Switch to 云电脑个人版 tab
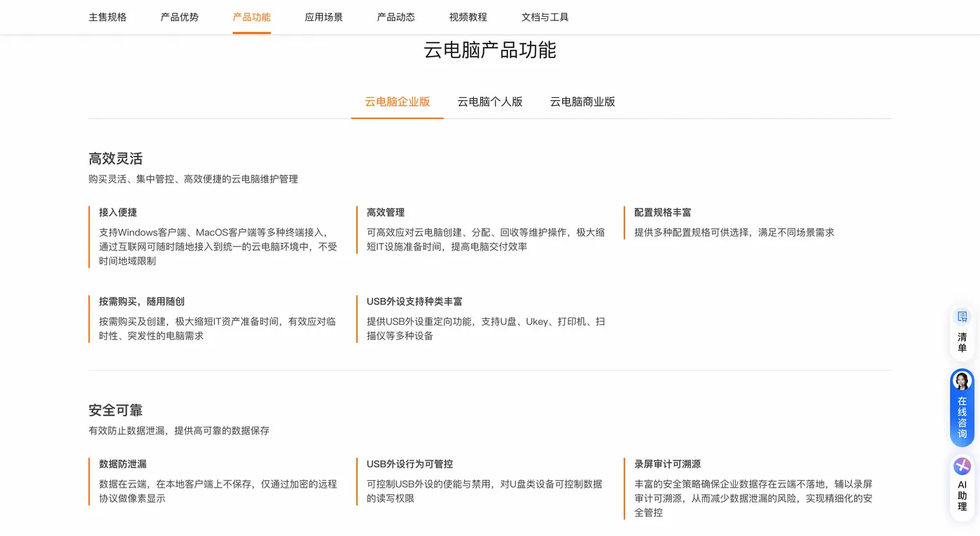Image resolution: width=980 pixels, height=536 pixels. [490, 101]
